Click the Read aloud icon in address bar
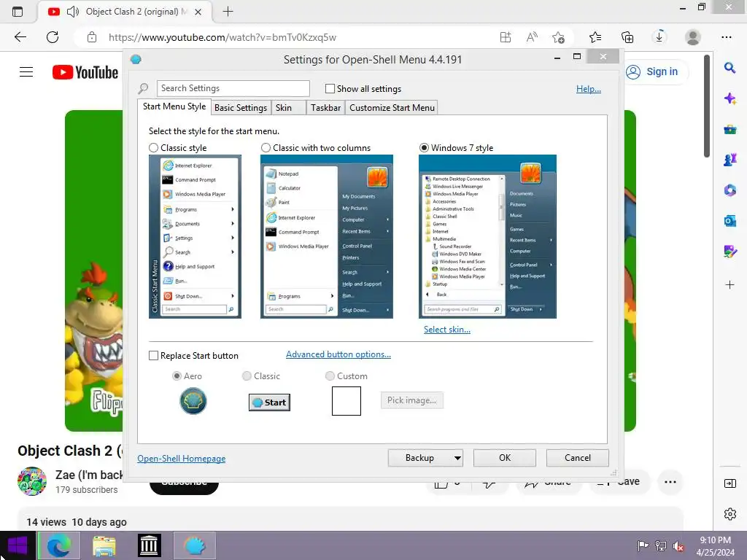The height and width of the screenshot is (560, 747). click(x=532, y=37)
